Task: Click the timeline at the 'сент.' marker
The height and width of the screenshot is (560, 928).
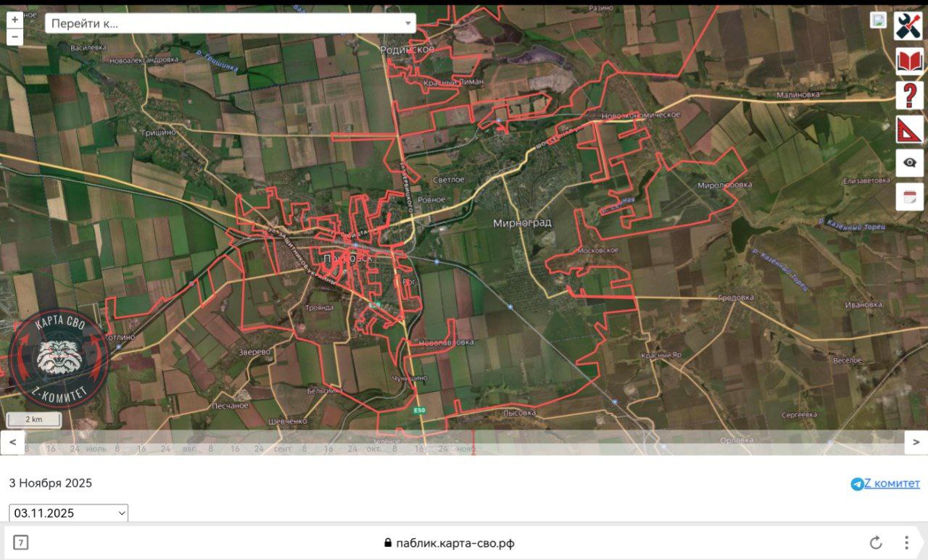Action: point(283,448)
